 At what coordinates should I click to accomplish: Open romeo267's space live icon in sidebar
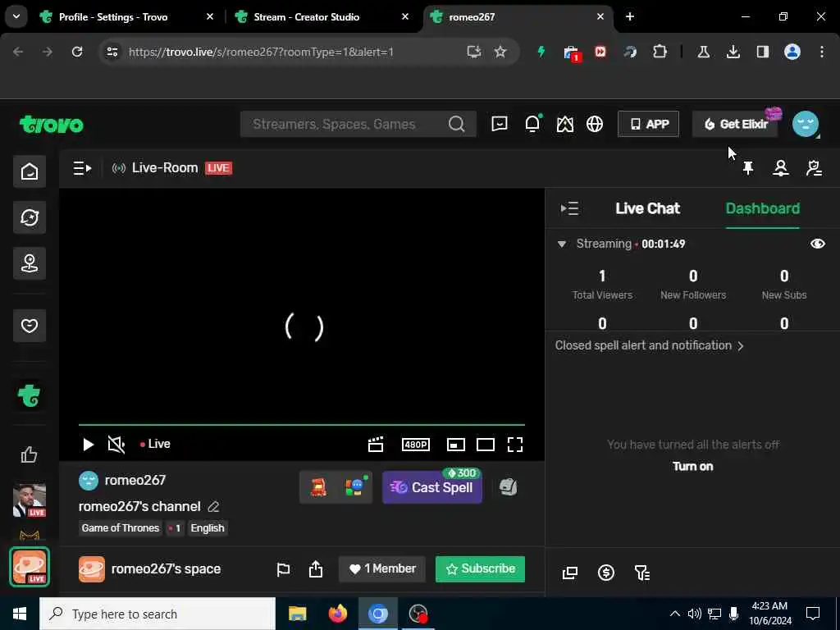click(x=30, y=567)
